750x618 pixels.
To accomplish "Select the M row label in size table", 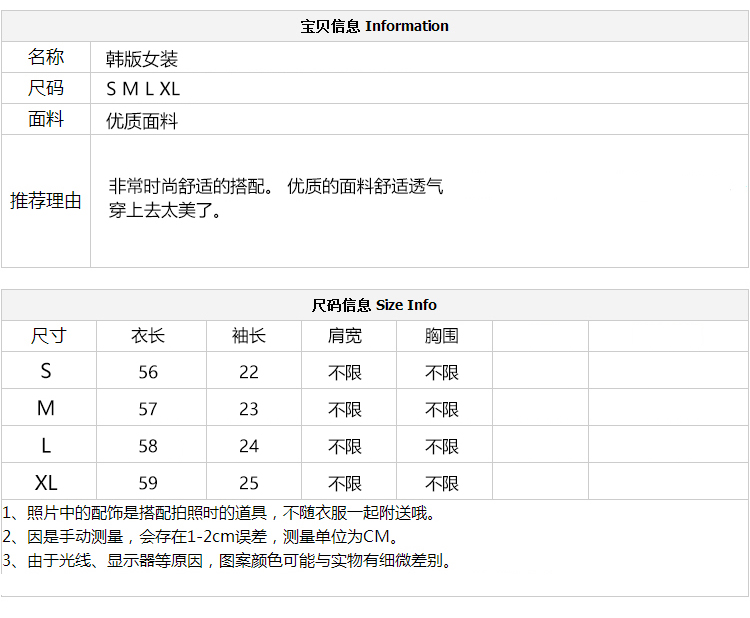I will click(x=46, y=409).
